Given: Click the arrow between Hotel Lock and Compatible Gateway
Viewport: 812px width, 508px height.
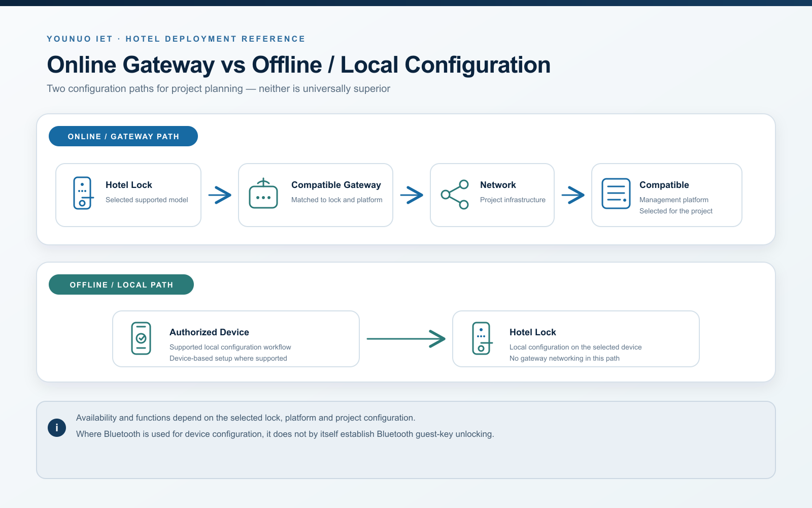Looking at the screenshot, I should [220, 195].
